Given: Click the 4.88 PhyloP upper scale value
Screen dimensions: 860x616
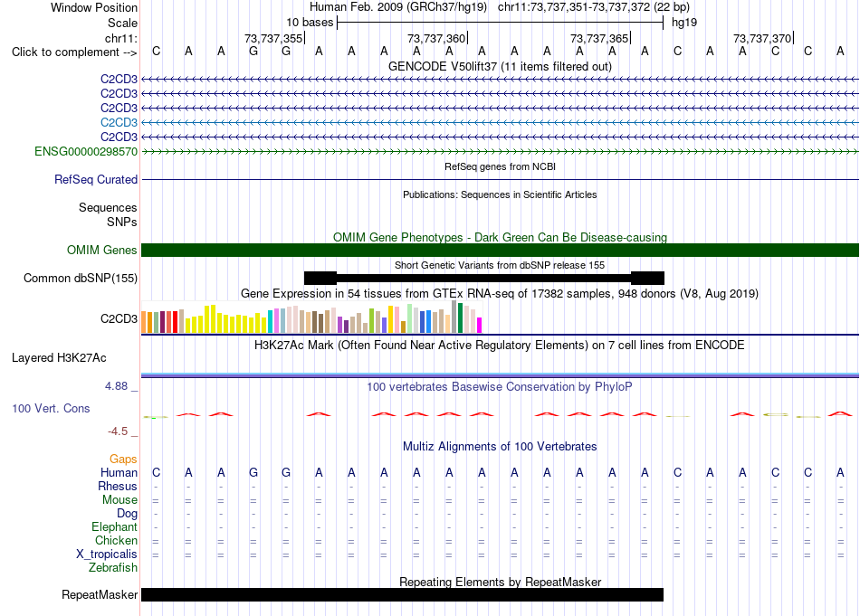Looking at the screenshot, I should pos(116,386).
